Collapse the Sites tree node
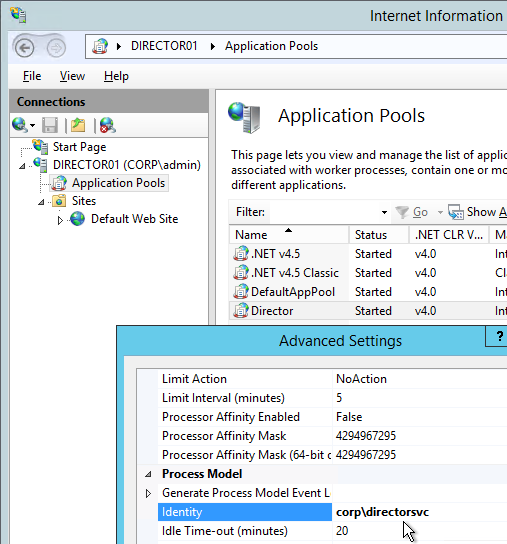This screenshot has height=544, width=507. coord(41,202)
